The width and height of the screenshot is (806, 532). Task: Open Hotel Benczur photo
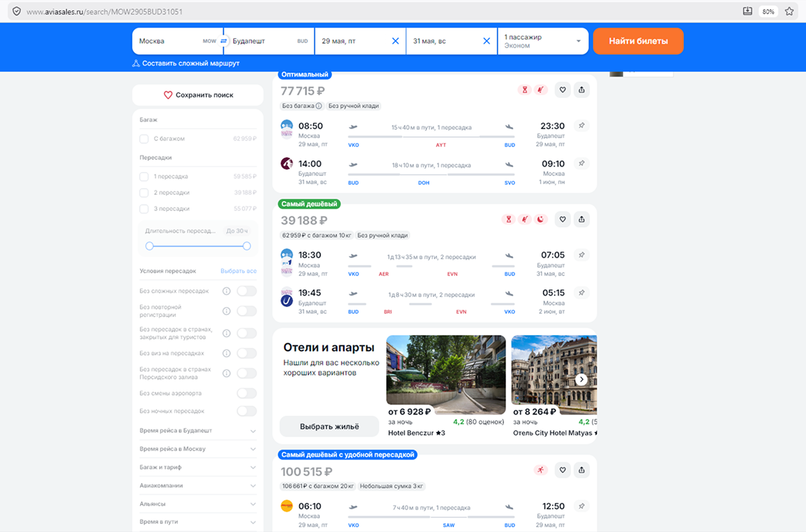[446, 375]
